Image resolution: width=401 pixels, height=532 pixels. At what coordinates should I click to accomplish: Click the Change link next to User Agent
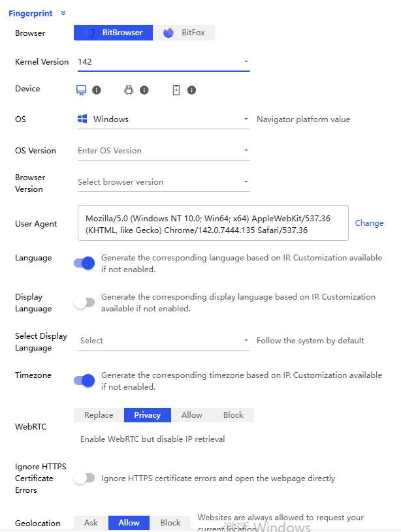[x=369, y=223]
